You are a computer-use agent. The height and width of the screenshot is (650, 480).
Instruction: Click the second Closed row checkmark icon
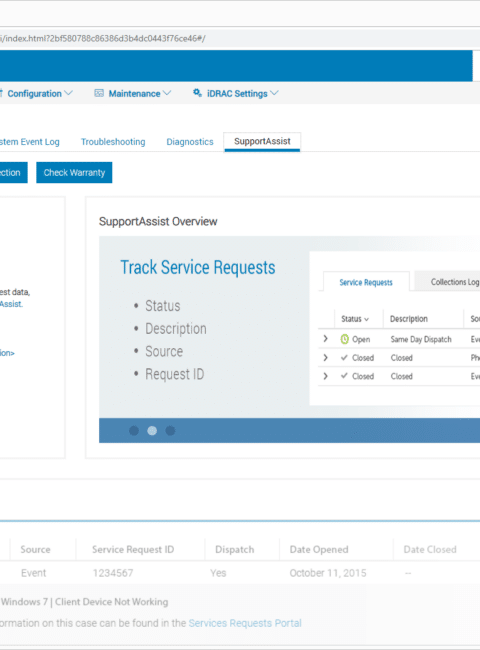pos(344,376)
